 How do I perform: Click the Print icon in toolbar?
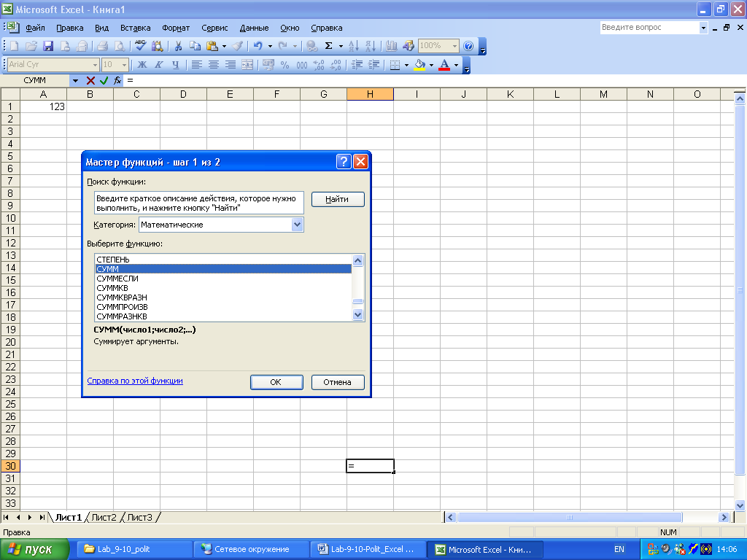click(102, 46)
